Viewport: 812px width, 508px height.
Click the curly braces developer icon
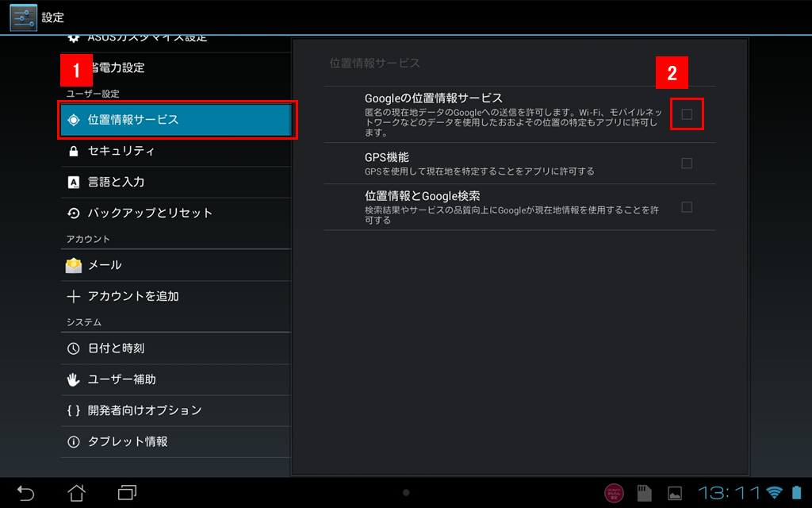point(74,410)
